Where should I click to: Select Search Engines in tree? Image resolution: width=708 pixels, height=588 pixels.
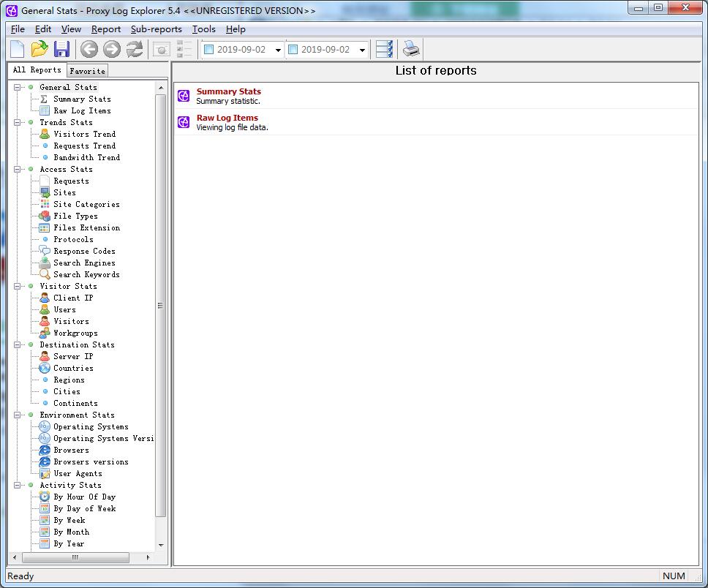[x=84, y=263]
